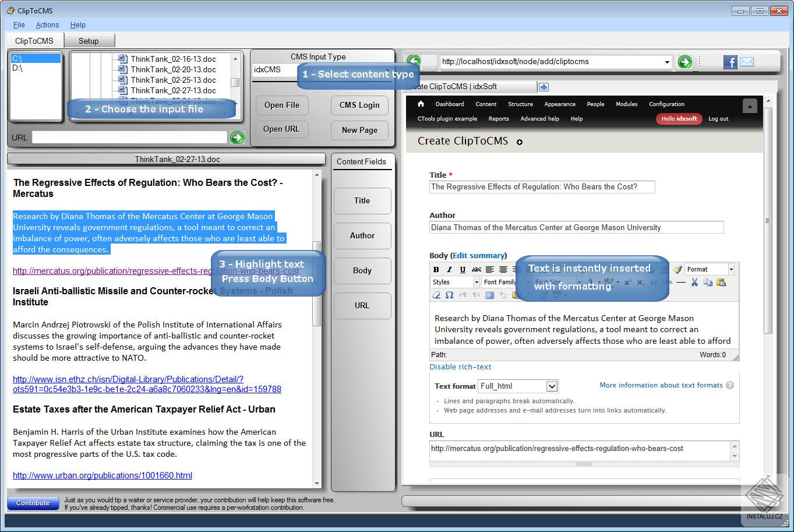Click the Cut scissors icon
The image size is (794, 532).
pyautogui.click(x=694, y=282)
